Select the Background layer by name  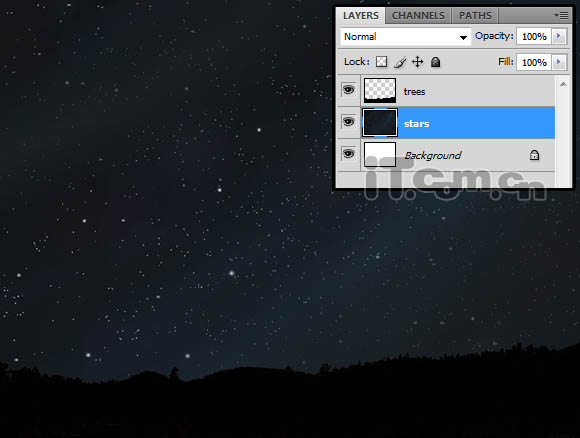pyautogui.click(x=432, y=155)
